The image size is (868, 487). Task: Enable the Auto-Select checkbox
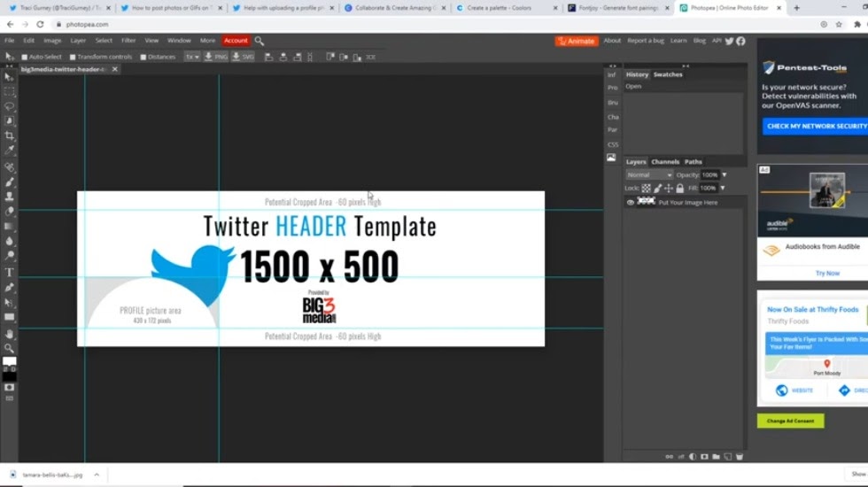25,57
